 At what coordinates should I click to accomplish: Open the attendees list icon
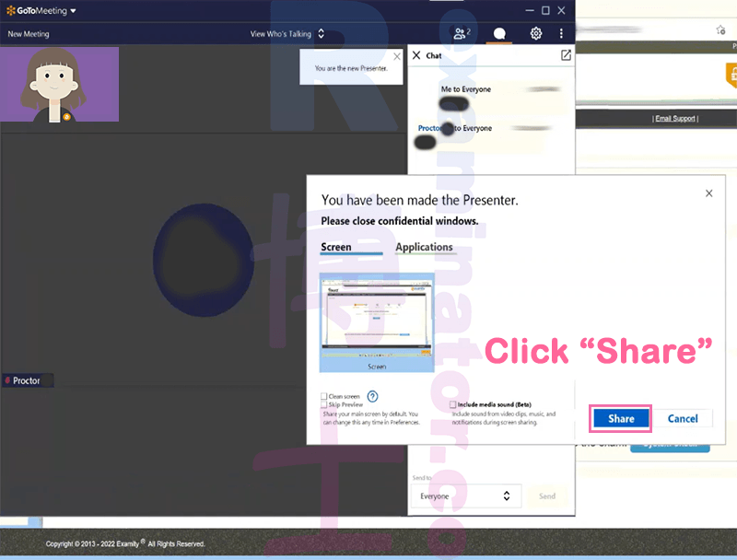click(462, 33)
